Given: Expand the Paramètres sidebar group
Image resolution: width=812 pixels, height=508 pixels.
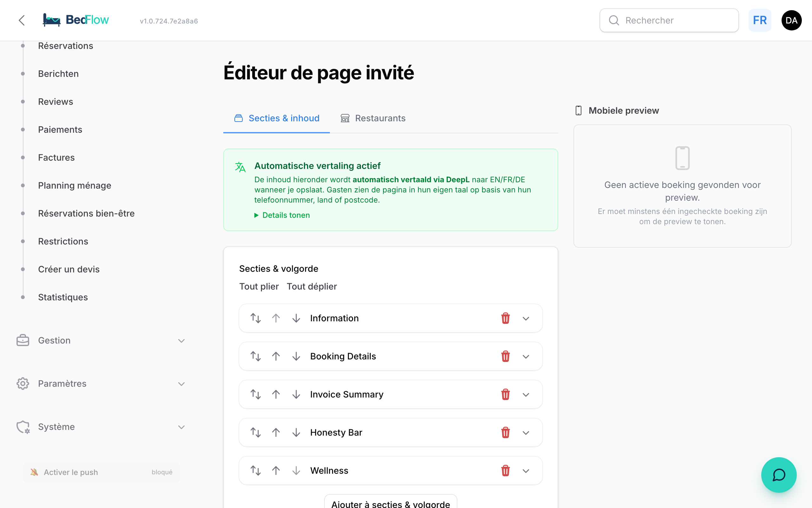Looking at the screenshot, I should pos(101,383).
